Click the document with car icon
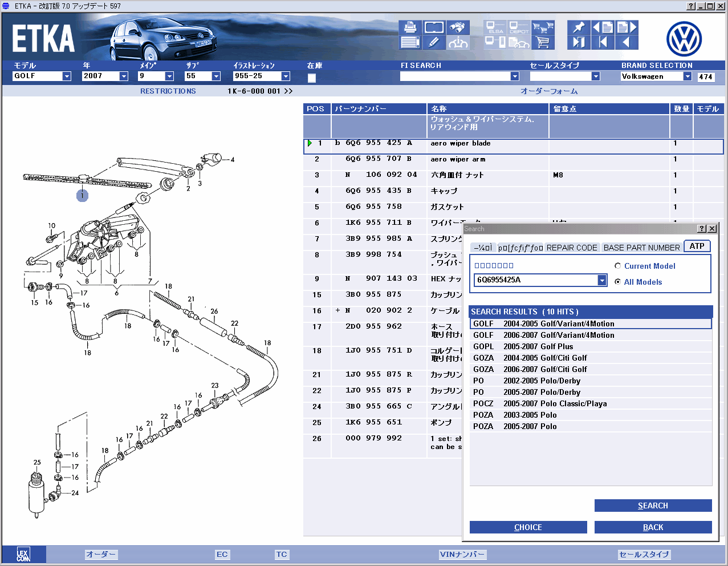The height and width of the screenshot is (566, 728). (x=519, y=42)
